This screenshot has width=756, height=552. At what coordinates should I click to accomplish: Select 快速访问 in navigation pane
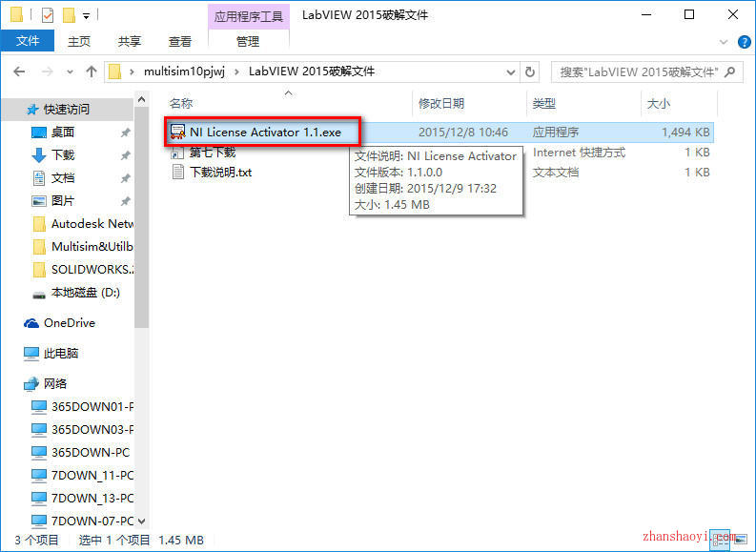coord(67,110)
